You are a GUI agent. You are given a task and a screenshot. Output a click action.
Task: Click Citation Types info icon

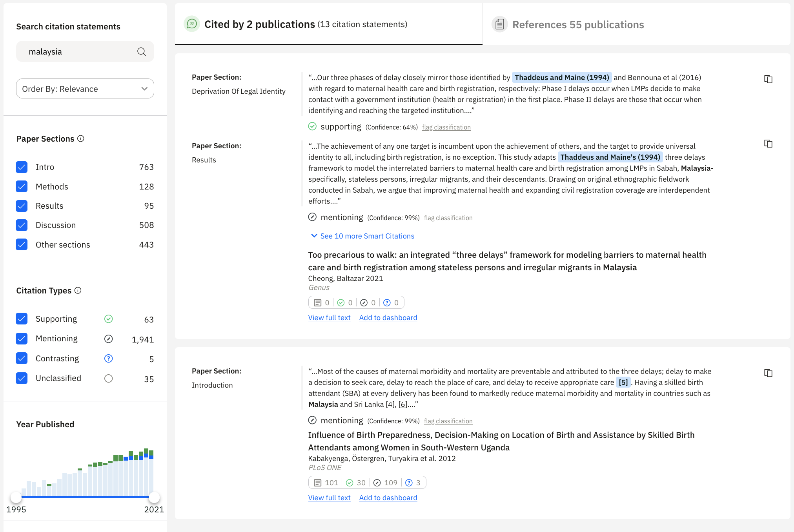[78, 290]
